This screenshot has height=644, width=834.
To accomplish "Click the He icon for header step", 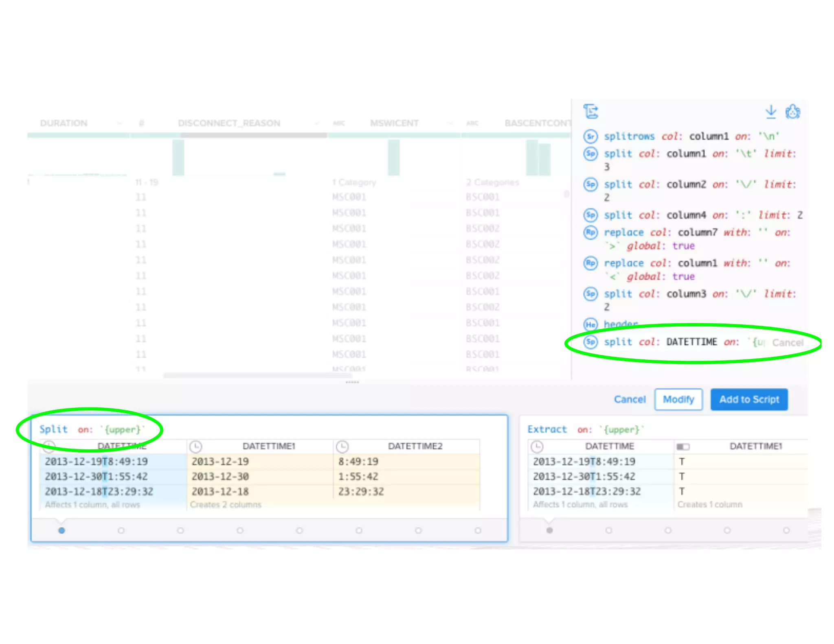I will pyautogui.click(x=590, y=324).
